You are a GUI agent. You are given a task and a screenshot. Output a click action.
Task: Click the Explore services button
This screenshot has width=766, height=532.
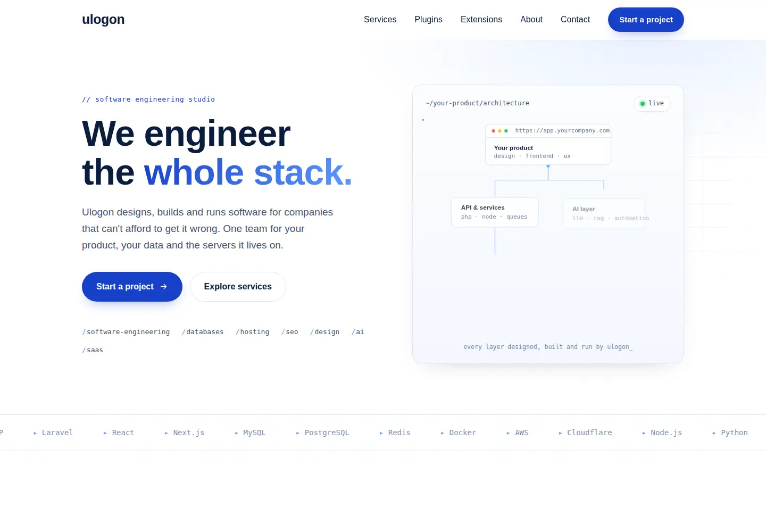point(238,287)
